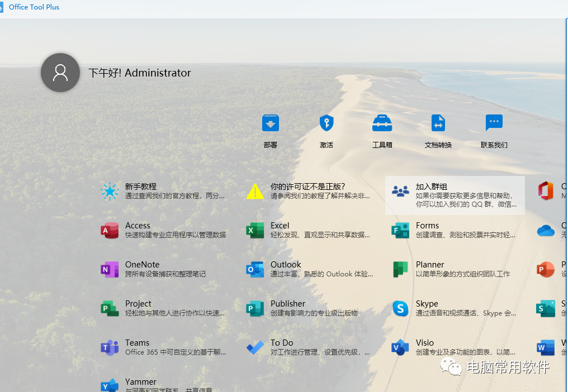Click the red Office logo icon
Viewport: 568px width, 392px height.
pyautogui.click(x=546, y=191)
